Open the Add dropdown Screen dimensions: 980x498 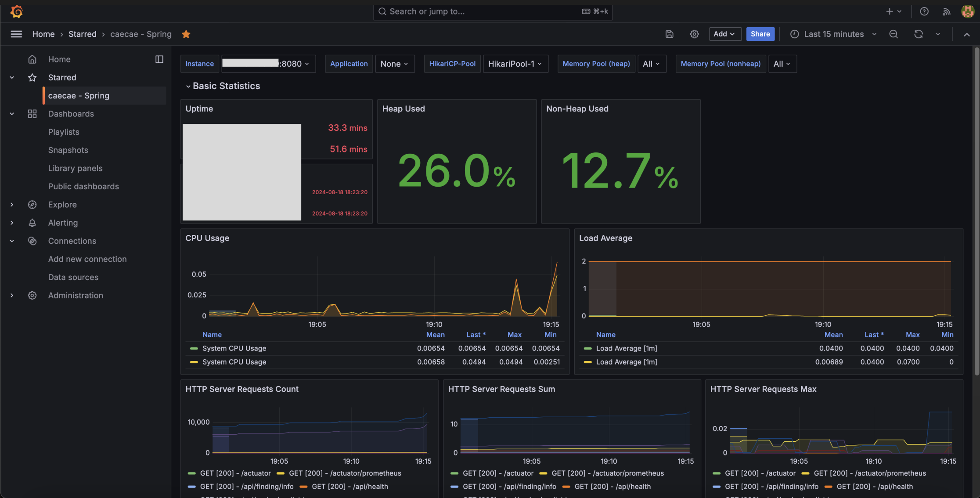click(x=725, y=34)
